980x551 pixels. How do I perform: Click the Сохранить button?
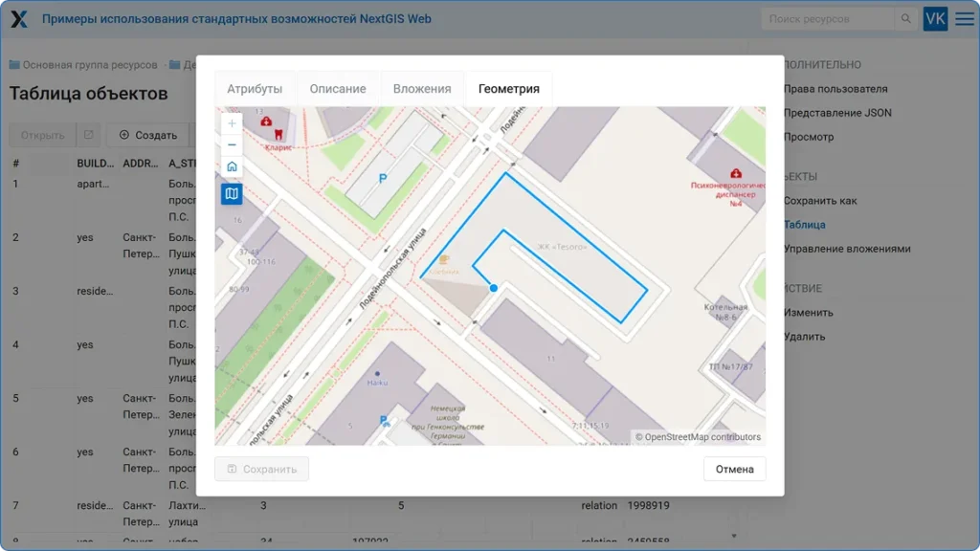coord(261,469)
